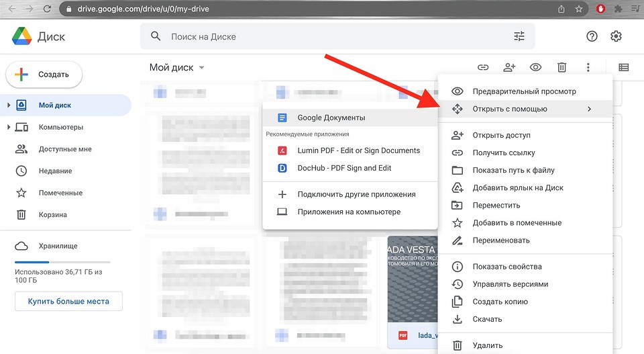The width and height of the screenshot is (644, 354).
Task: Click the search options filter icon
Action: coord(519,37)
